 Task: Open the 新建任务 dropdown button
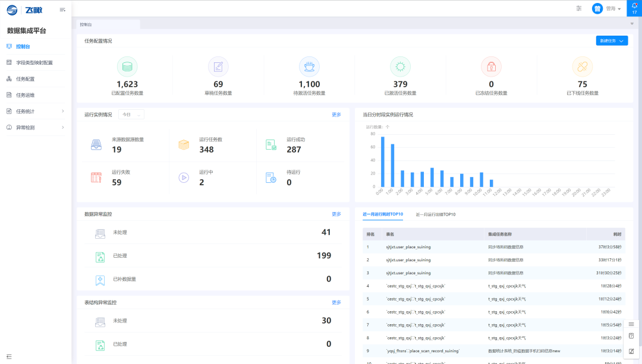pyautogui.click(x=612, y=41)
